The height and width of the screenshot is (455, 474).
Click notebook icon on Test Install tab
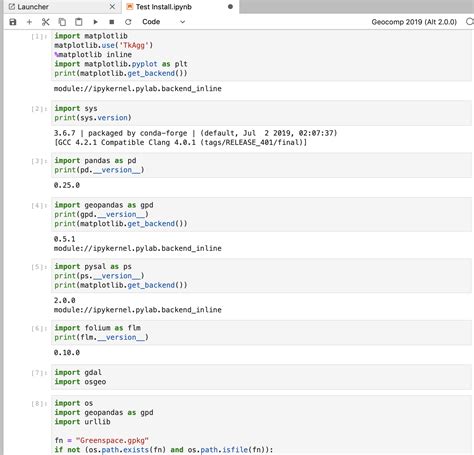[130, 7]
